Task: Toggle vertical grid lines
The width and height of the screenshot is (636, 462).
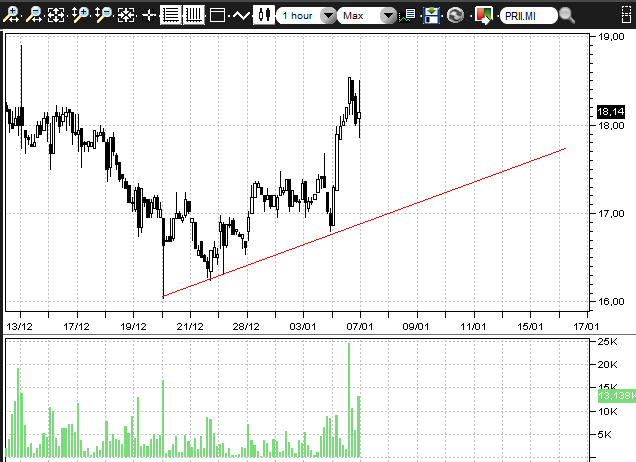Action: coord(193,15)
